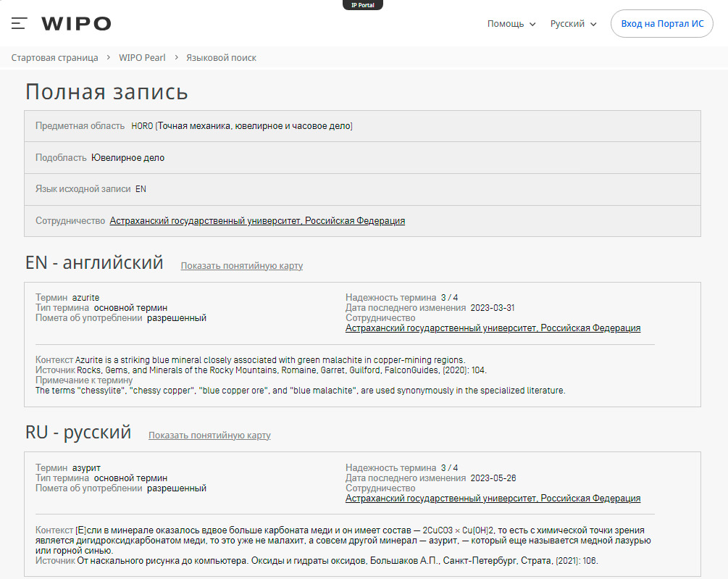Image resolution: width=728 pixels, height=579 pixels.
Task: Go to Стартовая страница breadcrumb
Action: (x=55, y=57)
